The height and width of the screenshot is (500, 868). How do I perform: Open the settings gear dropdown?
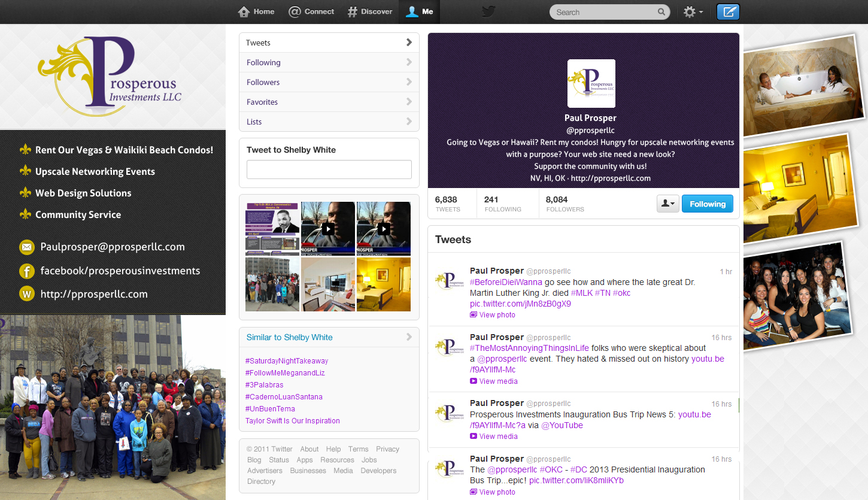(x=693, y=12)
